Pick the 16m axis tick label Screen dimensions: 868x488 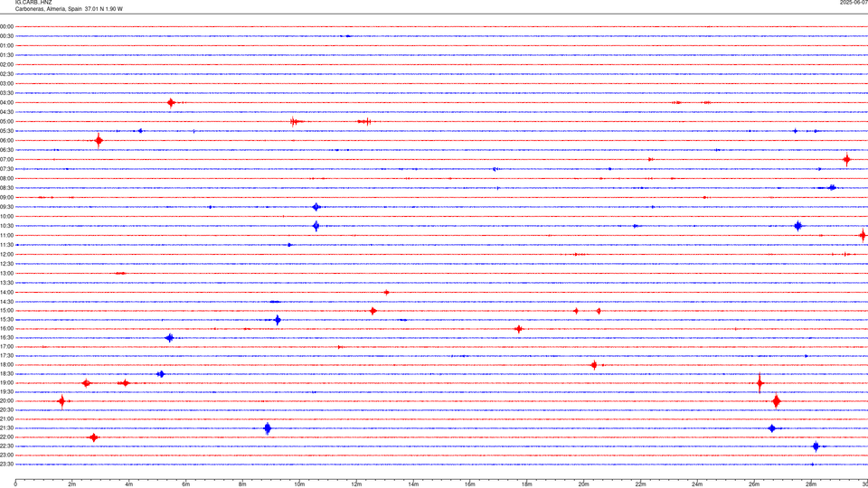tap(470, 484)
